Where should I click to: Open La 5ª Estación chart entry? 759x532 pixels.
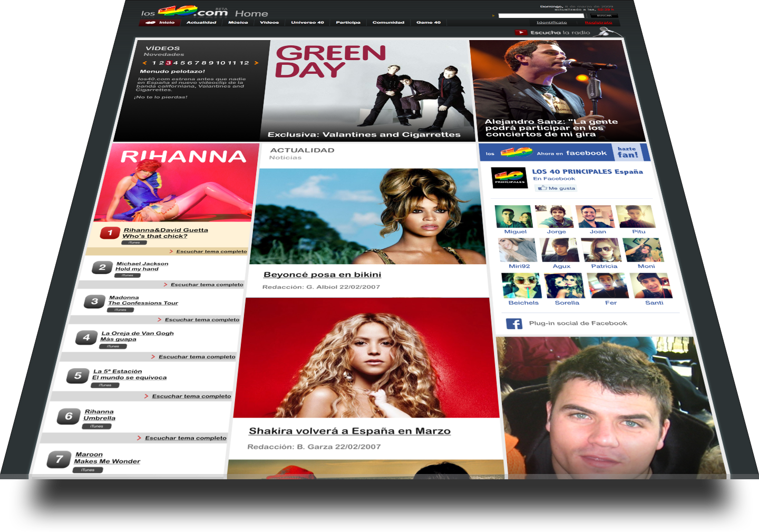point(129,374)
